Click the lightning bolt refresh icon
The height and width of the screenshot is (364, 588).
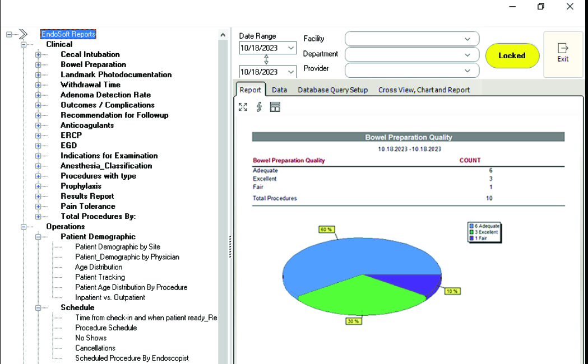tap(259, 107)
